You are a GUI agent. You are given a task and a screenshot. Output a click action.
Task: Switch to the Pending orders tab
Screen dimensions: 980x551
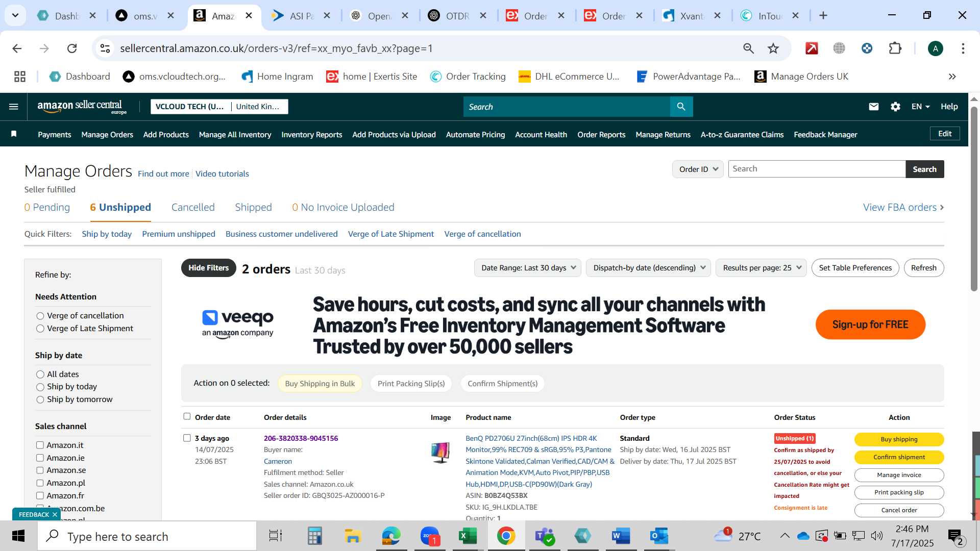(47, 207)
